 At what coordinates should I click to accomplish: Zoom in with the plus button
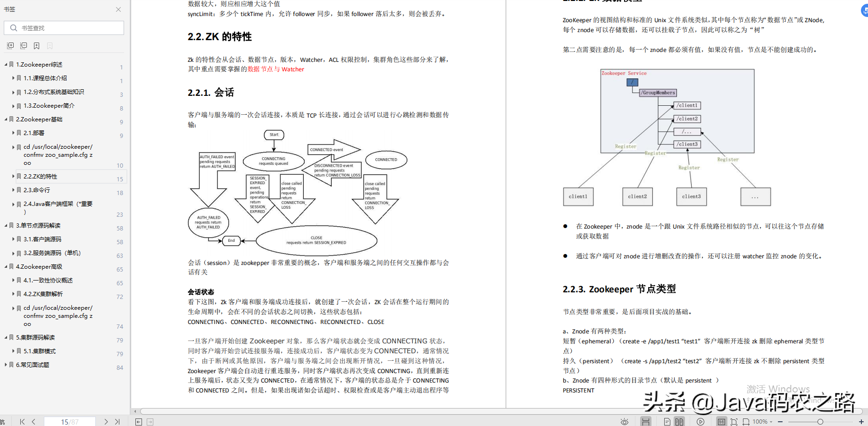click(x=861, y=422)
